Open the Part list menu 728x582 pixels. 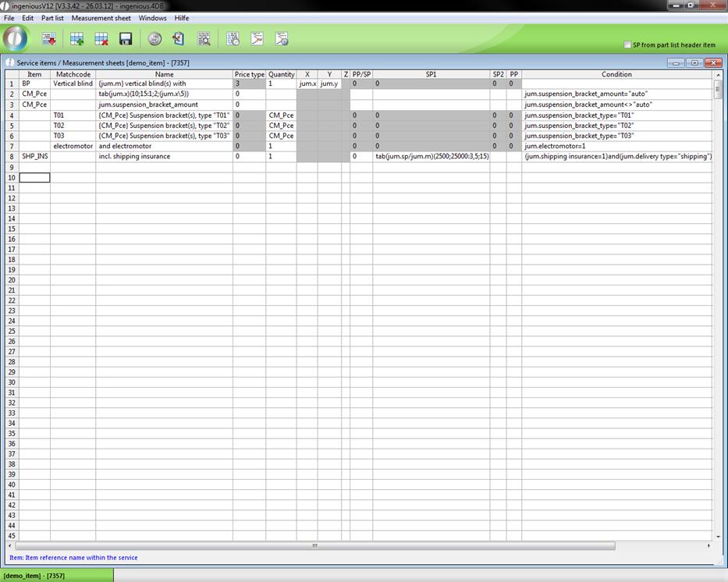point(52,18)
